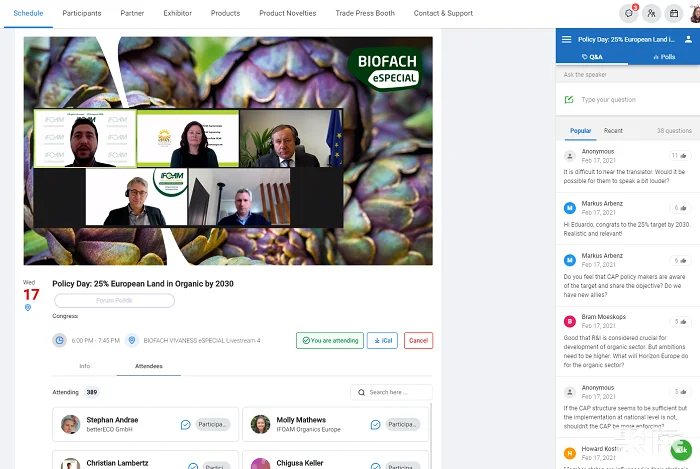This screenshot has width=700, height=469.
Task: Open the contacts/people icon in top bar
Action: coord(652,13)
